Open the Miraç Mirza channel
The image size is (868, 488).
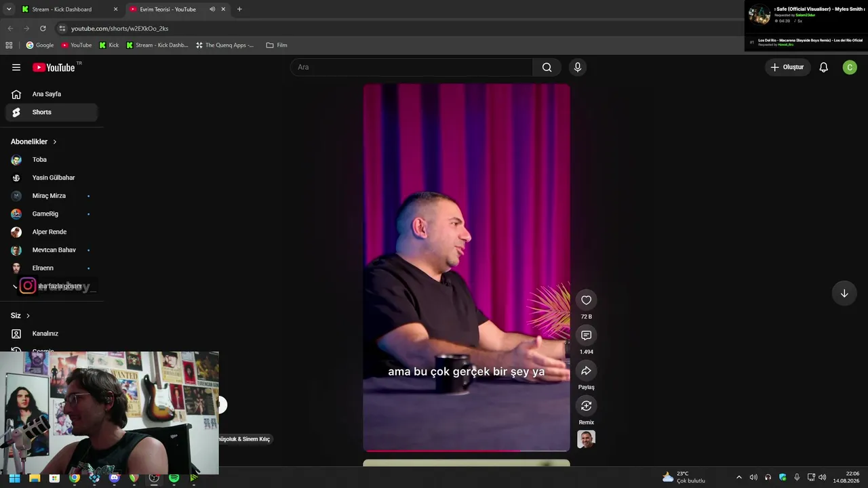pyautogui.click(x=52, y=196)
